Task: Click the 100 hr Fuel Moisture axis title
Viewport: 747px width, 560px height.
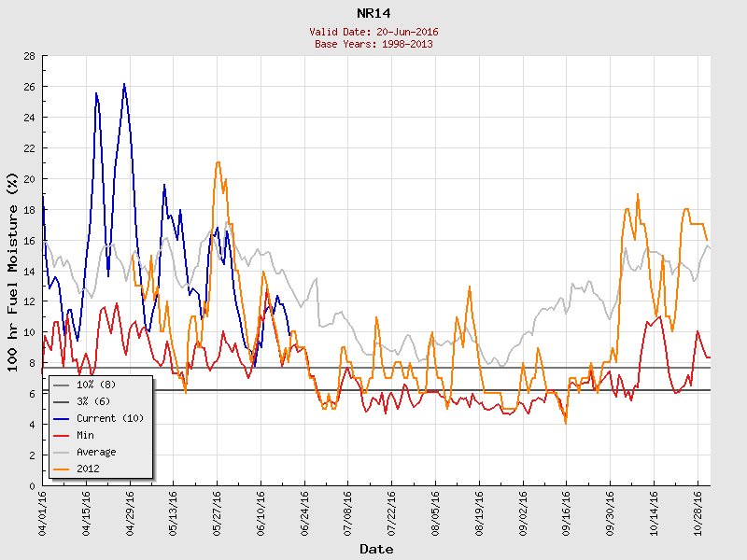Action: [x=13, y=271]
